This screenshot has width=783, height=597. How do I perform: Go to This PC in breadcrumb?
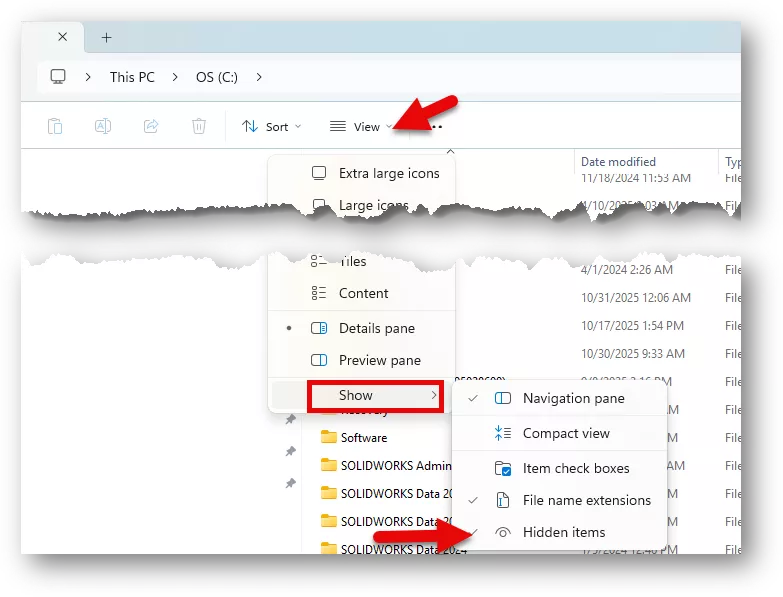point(132,77)
